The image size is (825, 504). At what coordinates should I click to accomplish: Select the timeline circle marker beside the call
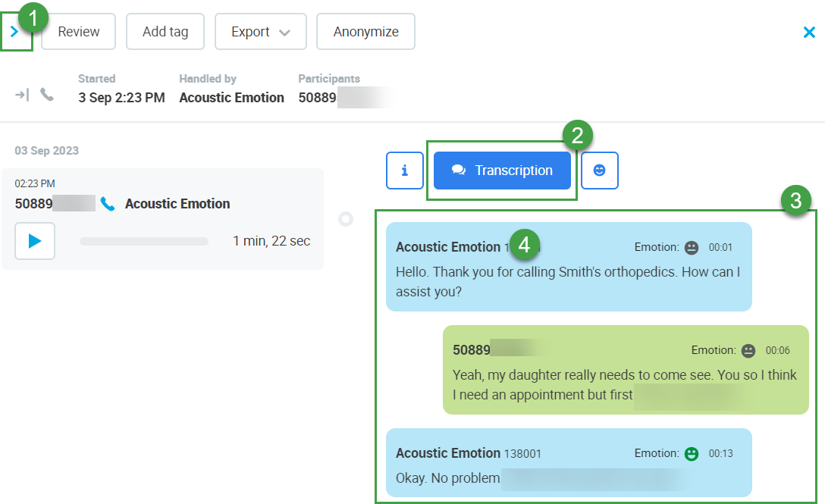[346, 219]
